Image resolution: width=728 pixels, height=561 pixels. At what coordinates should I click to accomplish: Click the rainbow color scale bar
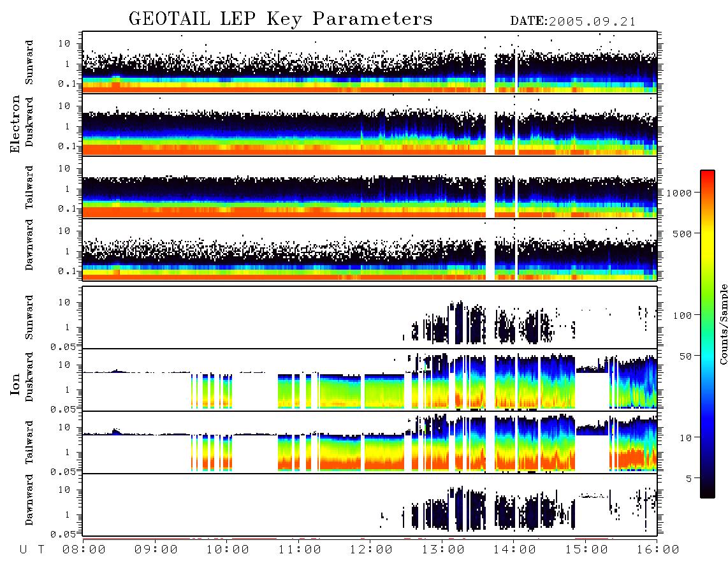pyautogui.click(x=708, y=334)
